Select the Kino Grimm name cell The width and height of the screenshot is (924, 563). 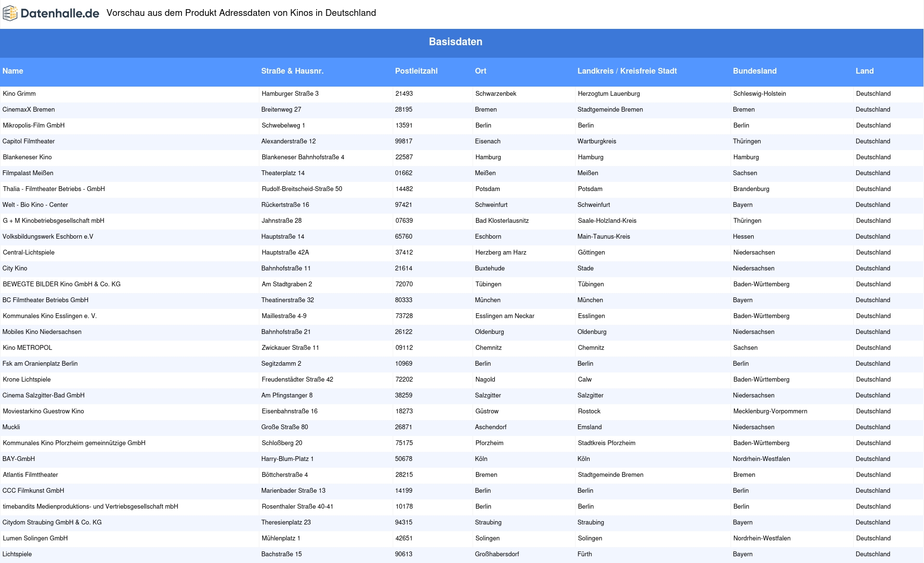tap(19, 94)
